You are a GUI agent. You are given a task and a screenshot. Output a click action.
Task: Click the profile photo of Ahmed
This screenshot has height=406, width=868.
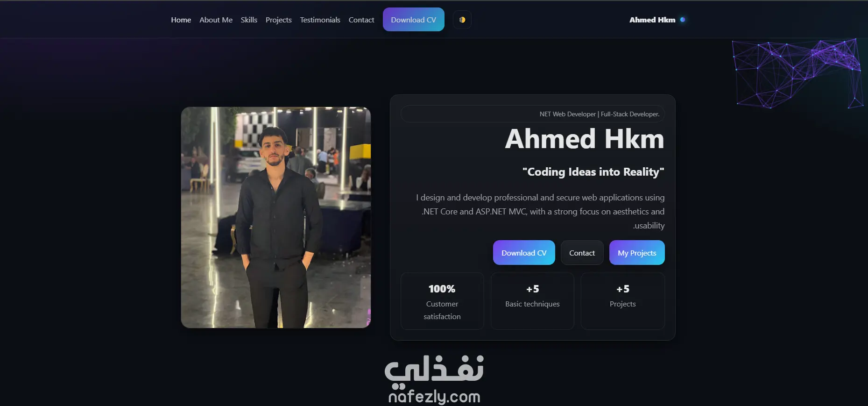click(x=276, y=217)
